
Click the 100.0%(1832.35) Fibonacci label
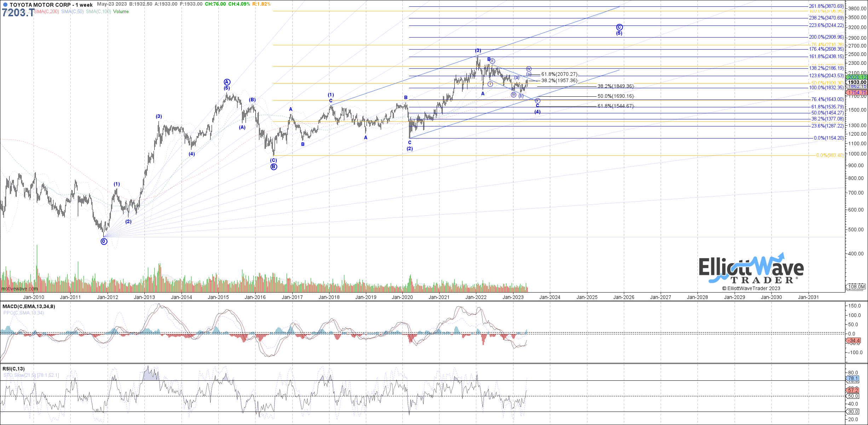click(x=826, y=88)
